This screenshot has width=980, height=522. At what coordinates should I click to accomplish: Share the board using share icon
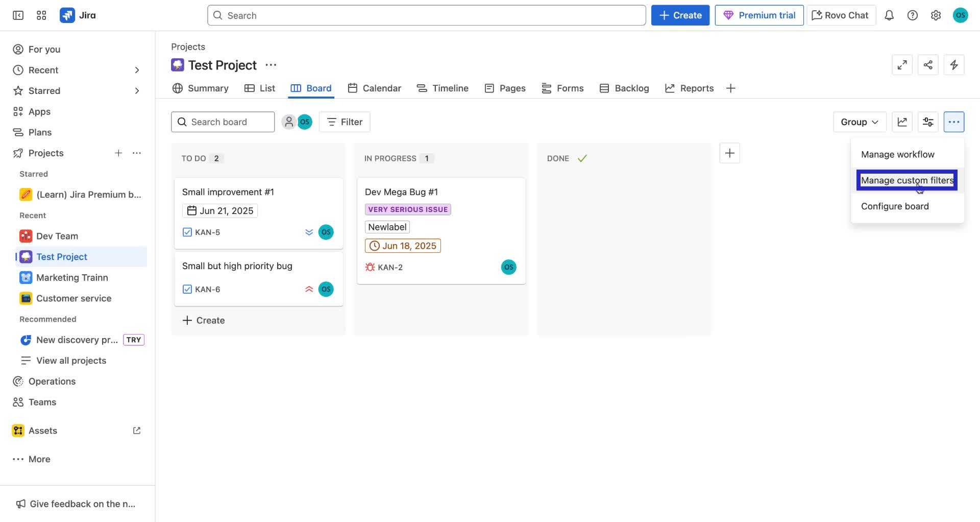pyautogui.click(x=928, y=65)
